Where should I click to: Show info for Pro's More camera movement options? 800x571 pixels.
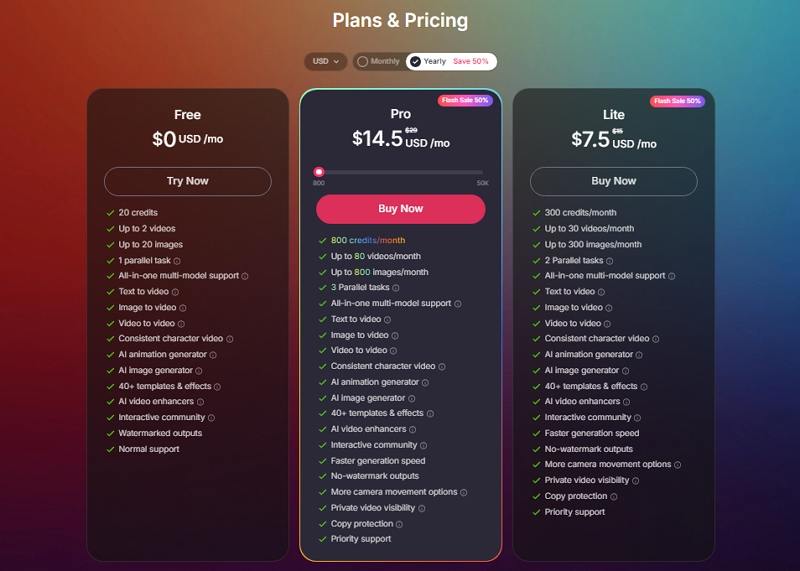coord(464,492)
